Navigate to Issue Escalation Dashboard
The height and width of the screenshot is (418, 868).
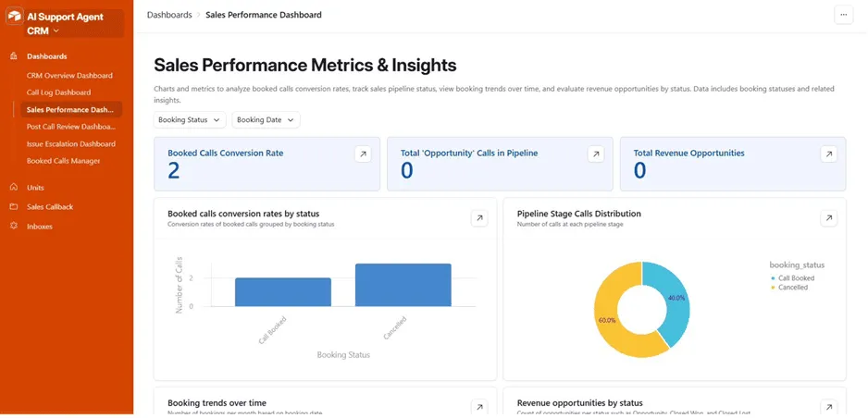[x=71, y=143]
